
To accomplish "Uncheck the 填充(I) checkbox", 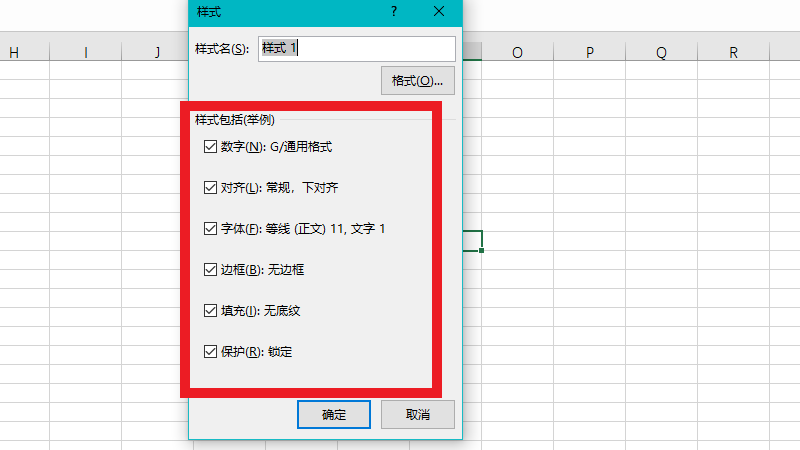I will point(210,311).
